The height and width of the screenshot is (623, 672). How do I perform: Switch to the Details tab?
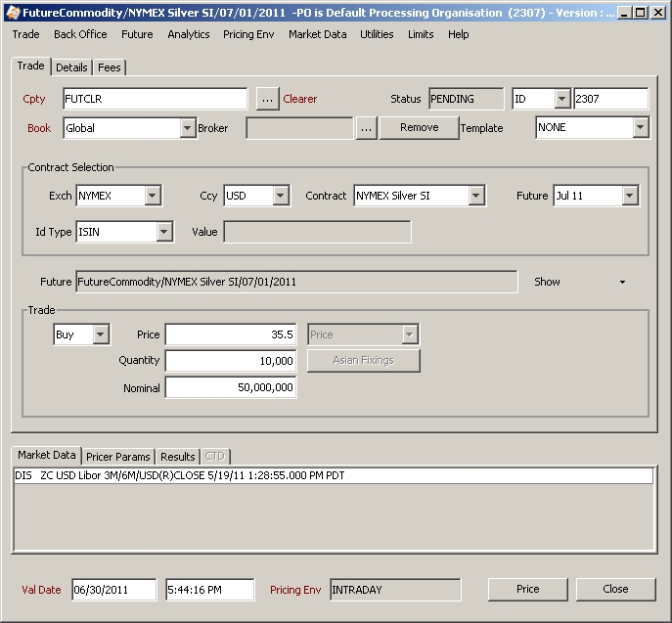tap(71, 67)
